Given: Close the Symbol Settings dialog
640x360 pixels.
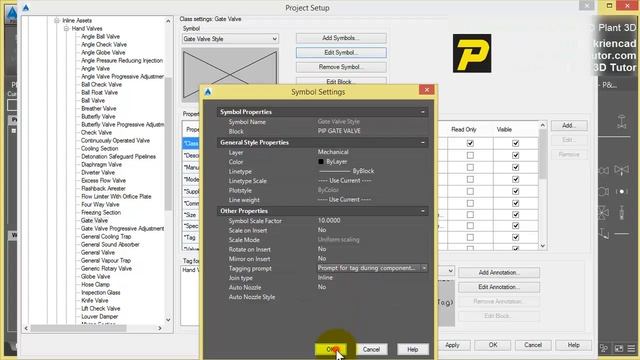Looking at the screenshot, I should (x=427, y=90).
